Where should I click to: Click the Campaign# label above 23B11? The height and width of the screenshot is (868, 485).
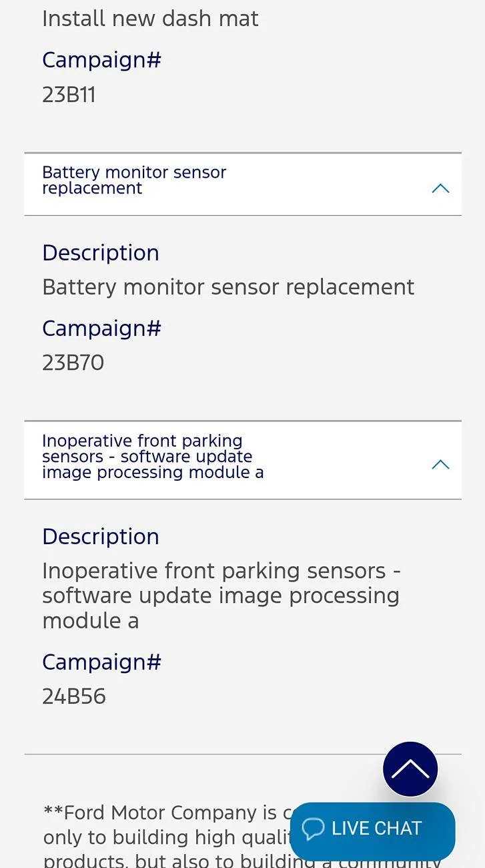(101, 60)
